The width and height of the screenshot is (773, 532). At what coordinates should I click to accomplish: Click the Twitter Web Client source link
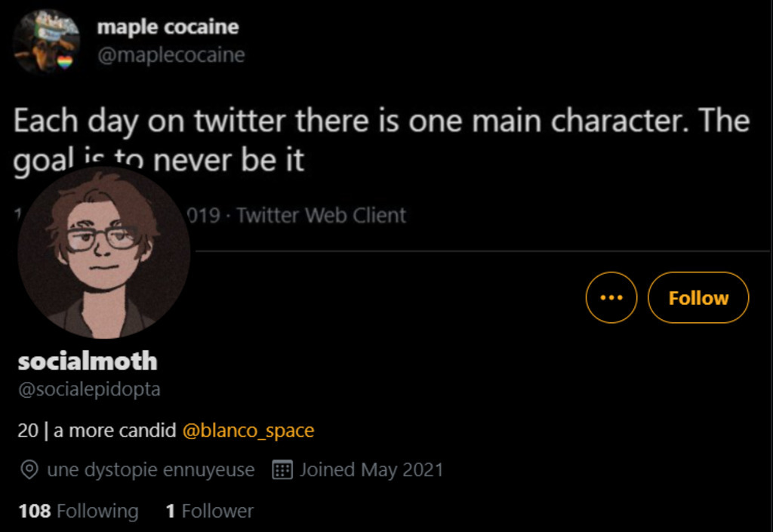pyautogui.click(x=321, y=216)
